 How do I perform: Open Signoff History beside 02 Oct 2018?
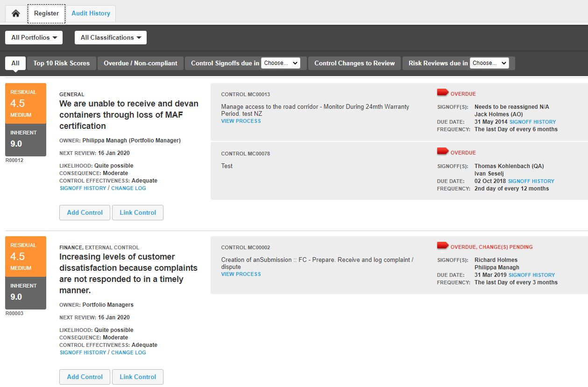[x=531, y=181]
